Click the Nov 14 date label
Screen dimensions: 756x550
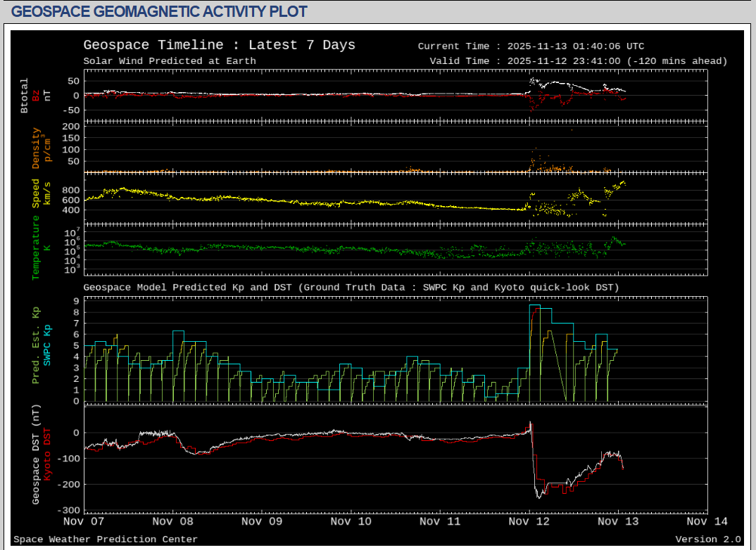pyautogui.click(x=706, y=521)
